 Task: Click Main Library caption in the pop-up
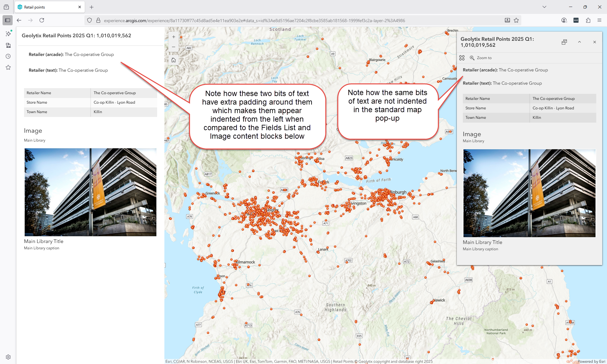[481, 249]
